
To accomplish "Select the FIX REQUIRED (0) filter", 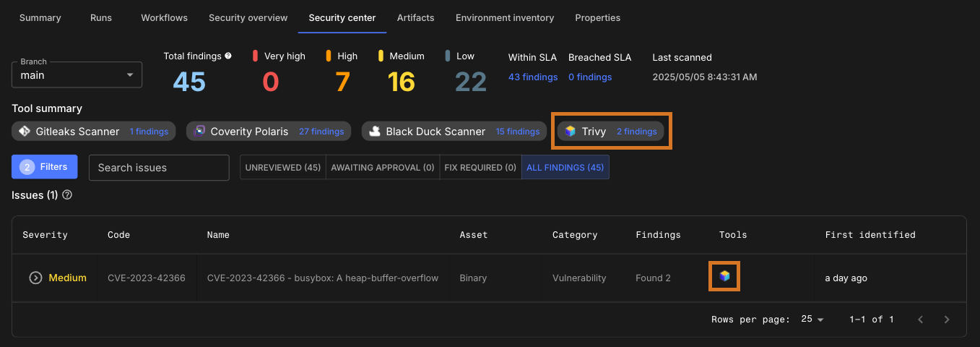I will pyautogui.click(x=480, y=167).
